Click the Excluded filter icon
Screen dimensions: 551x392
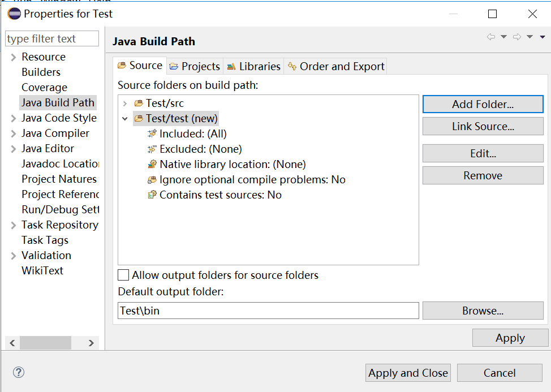[x=152, y=149]
